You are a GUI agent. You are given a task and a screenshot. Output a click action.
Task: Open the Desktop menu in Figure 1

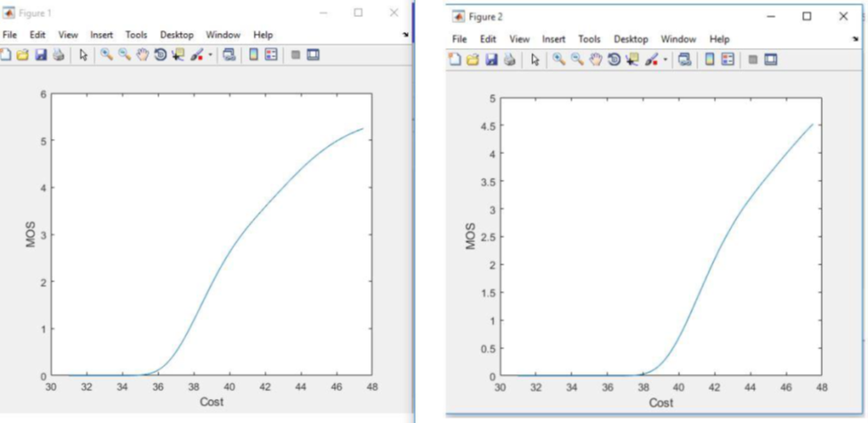177,35
